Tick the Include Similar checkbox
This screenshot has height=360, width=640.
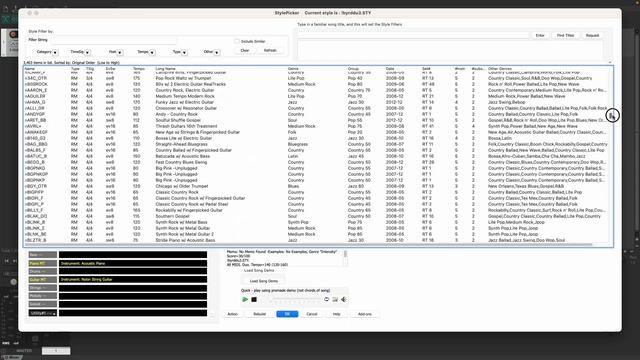tap(237, 41)
